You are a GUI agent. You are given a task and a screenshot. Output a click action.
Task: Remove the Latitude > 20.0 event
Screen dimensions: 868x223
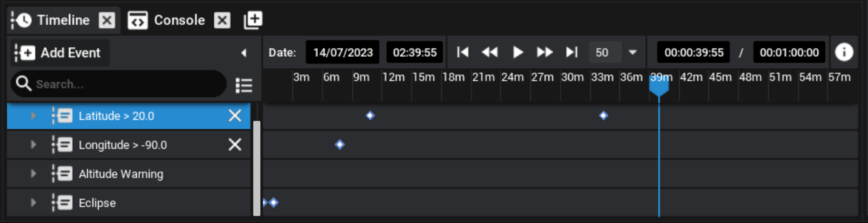[x=235, y=115]
